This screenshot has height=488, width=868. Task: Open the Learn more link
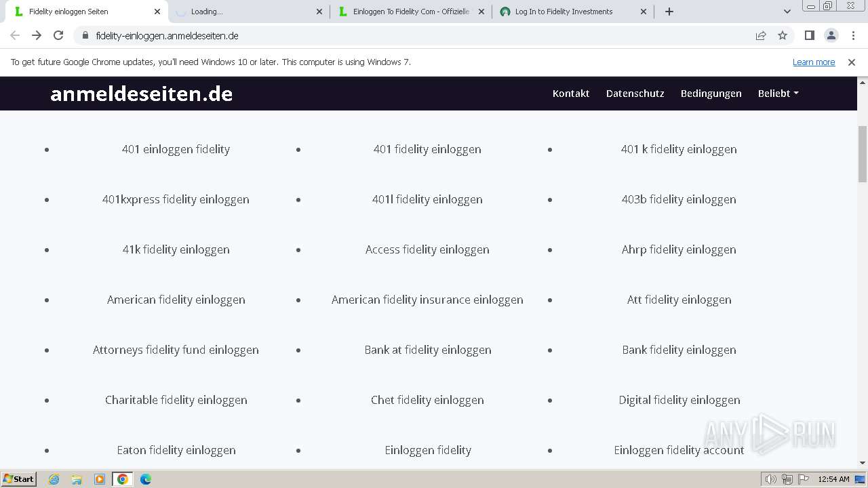point(814,62)
